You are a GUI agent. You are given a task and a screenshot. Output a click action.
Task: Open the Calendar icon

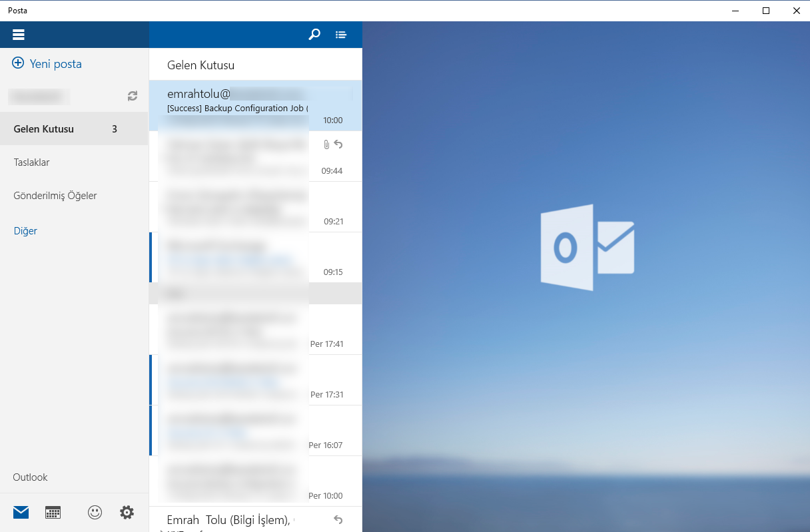click(x=53, y=512)
